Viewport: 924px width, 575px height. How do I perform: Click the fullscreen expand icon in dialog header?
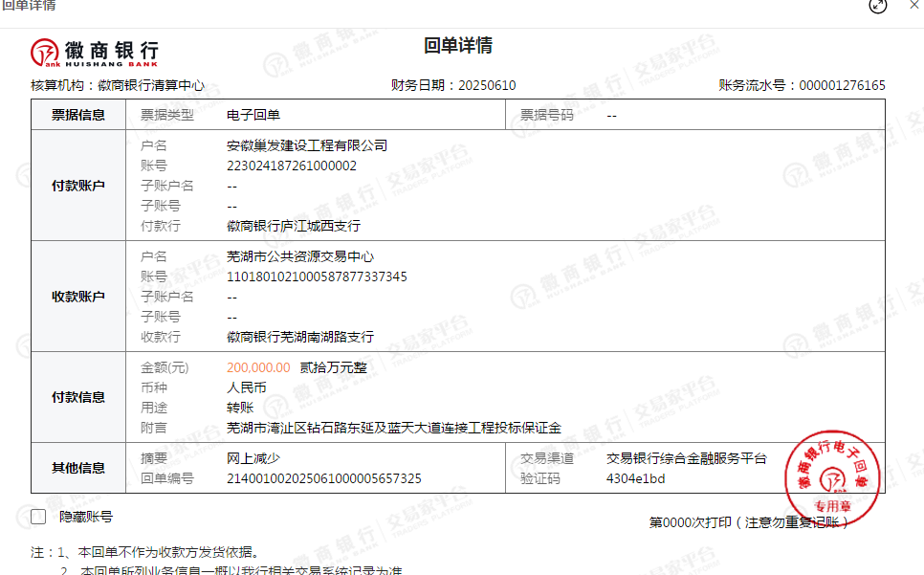(x=877, y=6)
